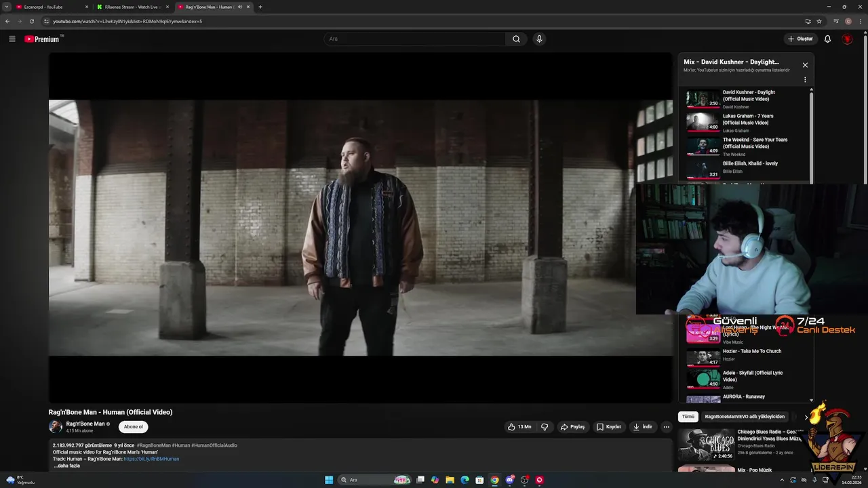Close the Mix playlist panel
This screenshot has height=488, width=868.
coord(805,65)
